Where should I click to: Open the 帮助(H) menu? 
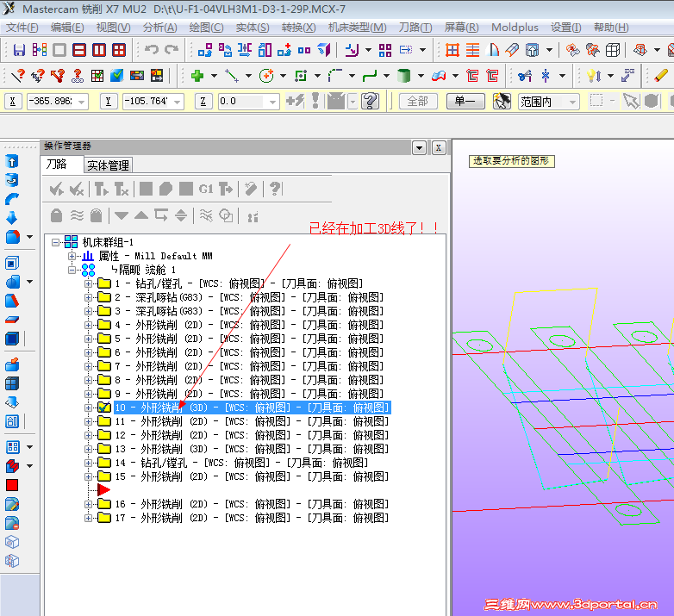(x=611, y=28)
